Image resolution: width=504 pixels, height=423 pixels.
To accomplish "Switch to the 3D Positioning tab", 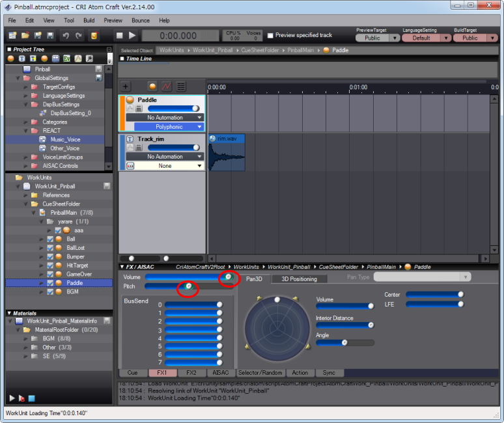I will [x=299, y=279].
